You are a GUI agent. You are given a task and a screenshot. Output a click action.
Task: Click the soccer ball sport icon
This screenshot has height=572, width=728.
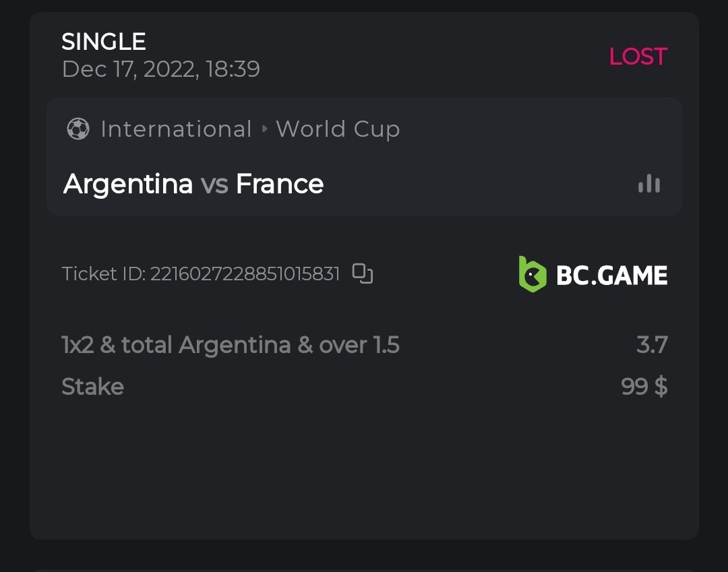(x=78, y=129)
